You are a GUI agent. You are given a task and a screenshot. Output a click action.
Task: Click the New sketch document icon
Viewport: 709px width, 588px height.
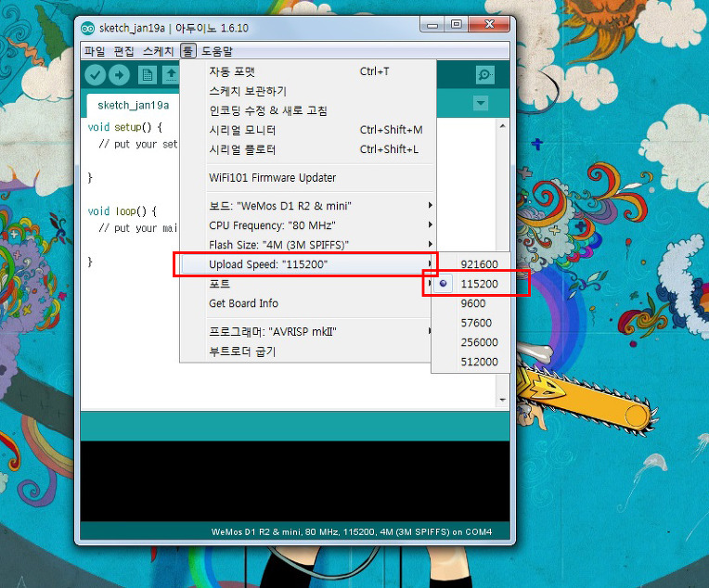coord(147,75)
